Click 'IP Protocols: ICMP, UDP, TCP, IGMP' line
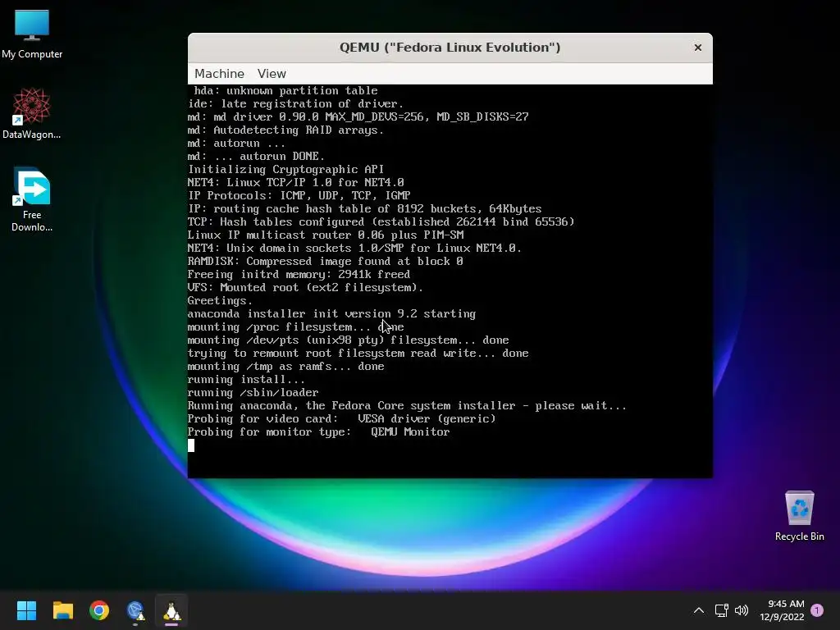This screenshot has width=840, height=630. [x=299, y=195]
